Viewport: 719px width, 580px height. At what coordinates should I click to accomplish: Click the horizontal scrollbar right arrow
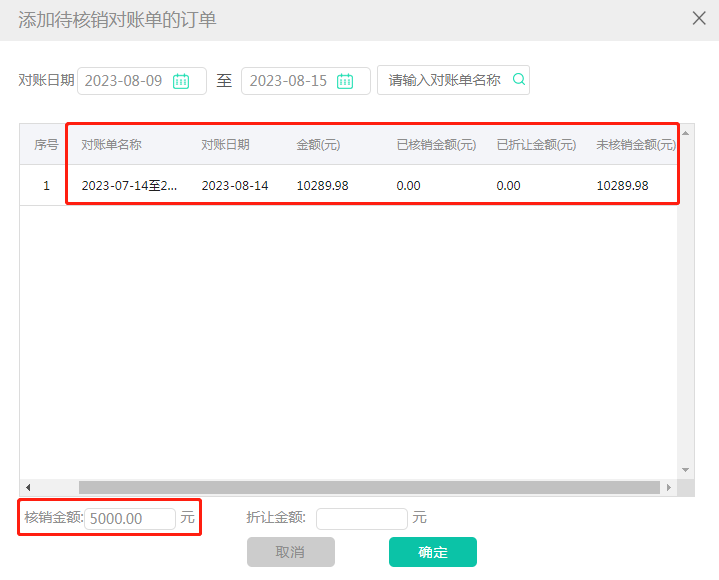(669, 487)
